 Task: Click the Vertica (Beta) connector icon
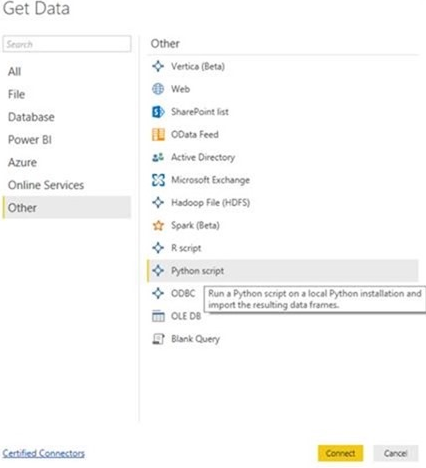(x=158, y=66)
